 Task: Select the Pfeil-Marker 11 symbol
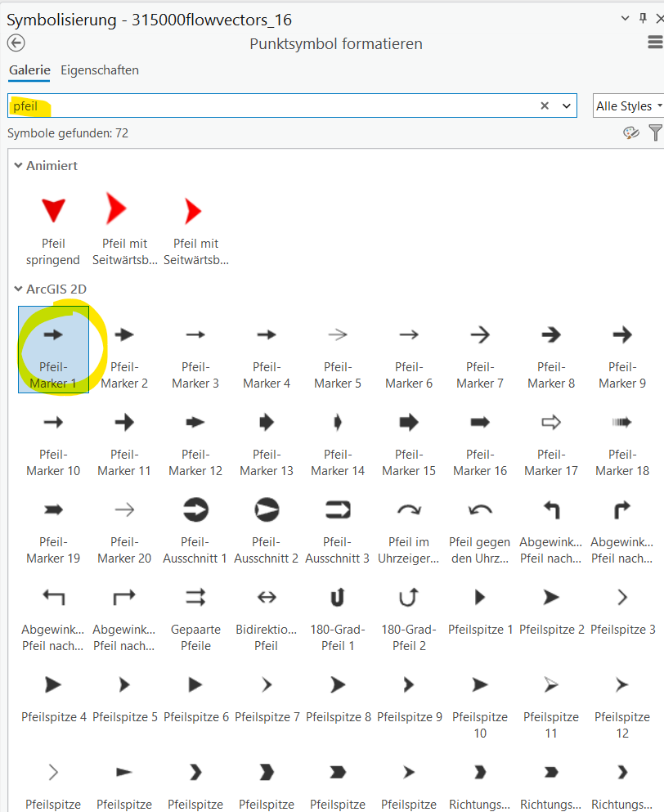point(124,437)
